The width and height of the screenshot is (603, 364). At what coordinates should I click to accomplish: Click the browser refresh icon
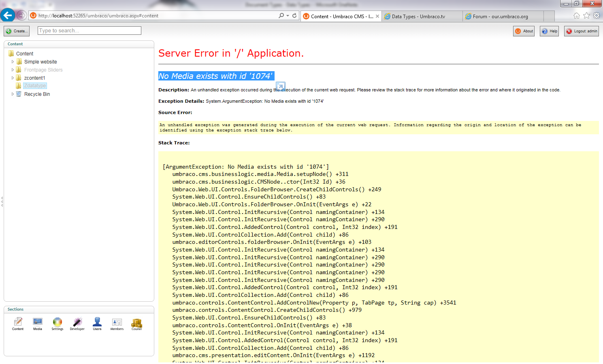tap(294, 16)
